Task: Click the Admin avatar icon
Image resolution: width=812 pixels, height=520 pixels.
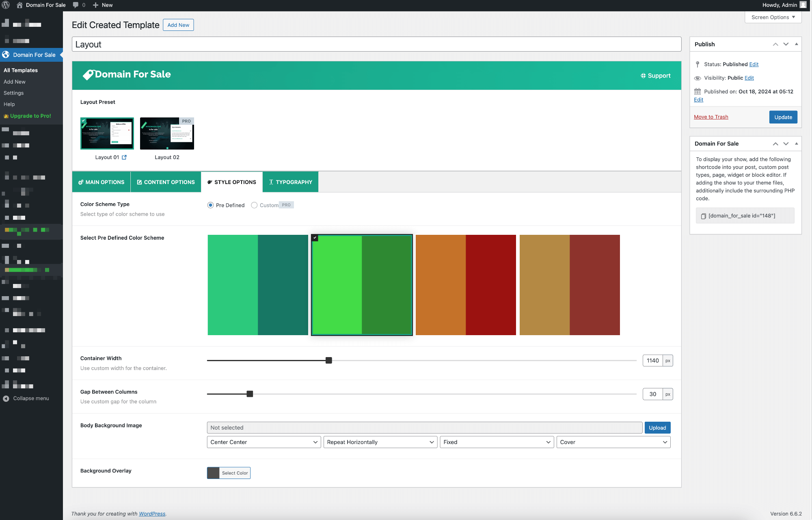Action: [x=803, y=5]
